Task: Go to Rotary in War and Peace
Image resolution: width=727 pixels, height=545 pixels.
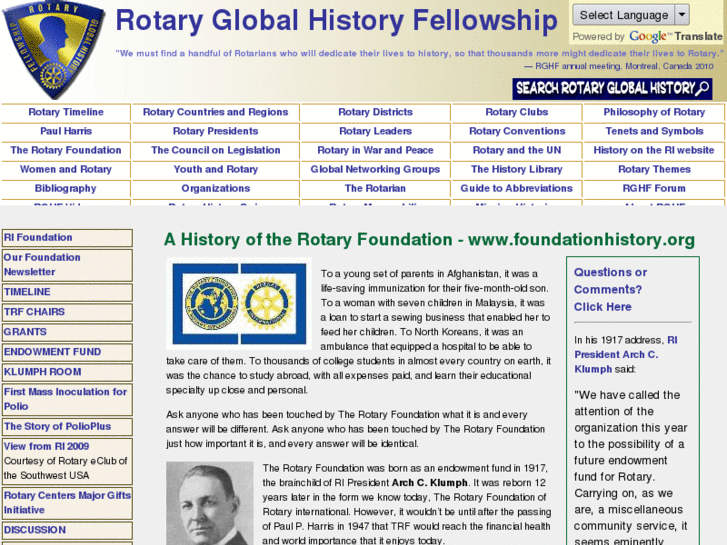Action: click(375, 150)
